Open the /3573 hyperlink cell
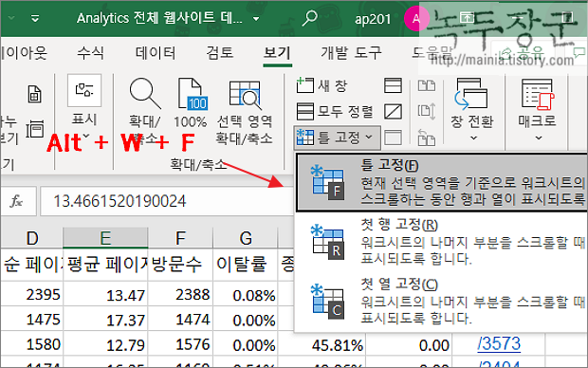This screenshot has height=368, width=588. click(x=499, y=344)
